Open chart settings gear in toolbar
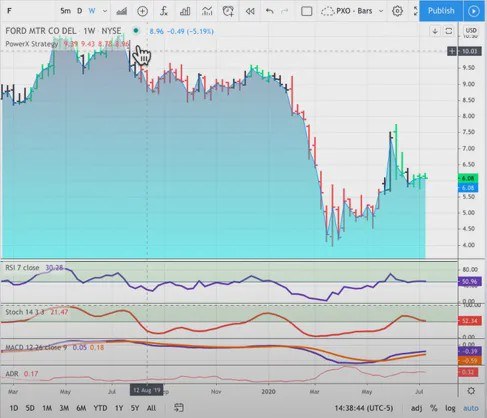This screenshot has width=487, height=418. [x=397, y=11]
